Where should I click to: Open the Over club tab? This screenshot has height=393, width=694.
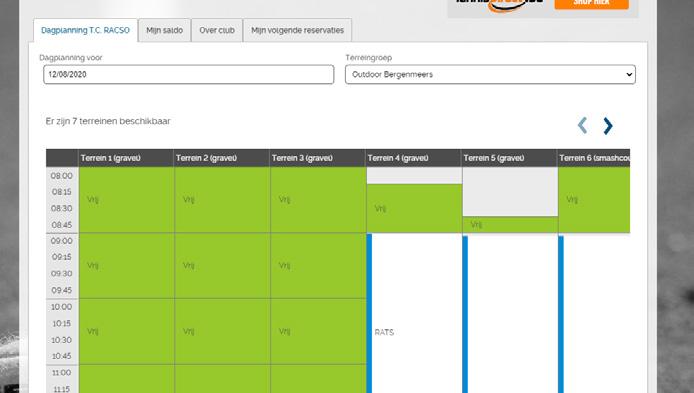pyautogui.click(x=217, y=30)
